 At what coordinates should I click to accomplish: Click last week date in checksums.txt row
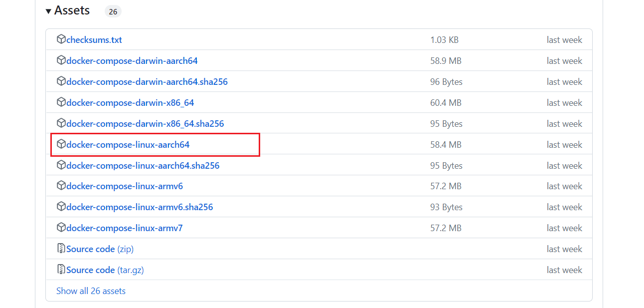[x=564, y=40]
